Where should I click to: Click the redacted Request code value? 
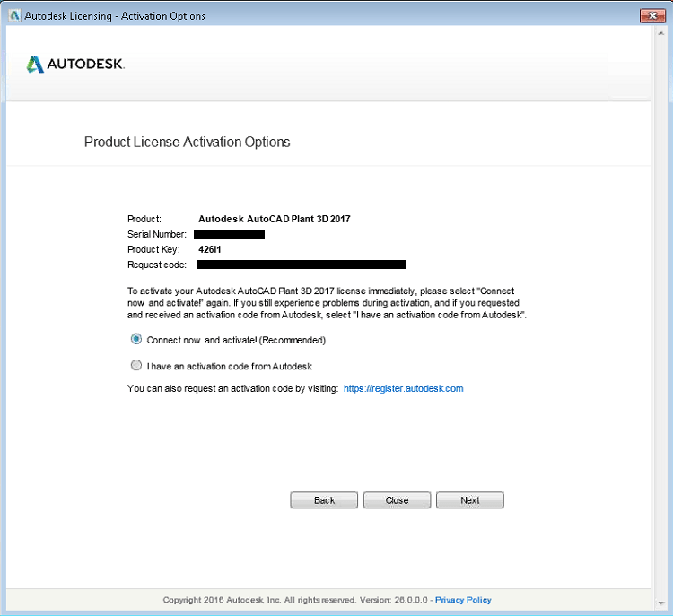302,265
